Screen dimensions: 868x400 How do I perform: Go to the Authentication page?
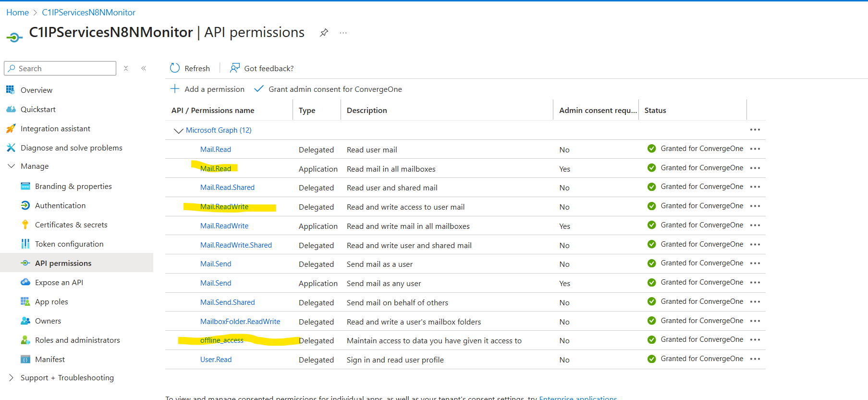point(60,205)
